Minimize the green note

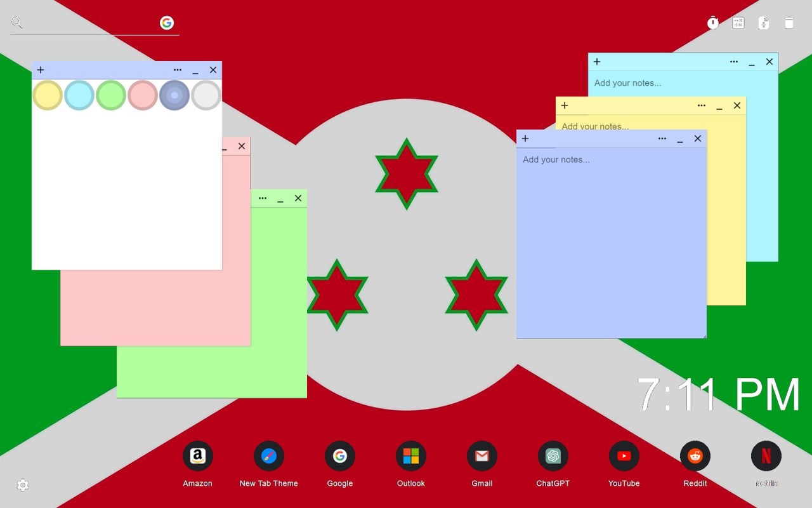click(280, 199)
